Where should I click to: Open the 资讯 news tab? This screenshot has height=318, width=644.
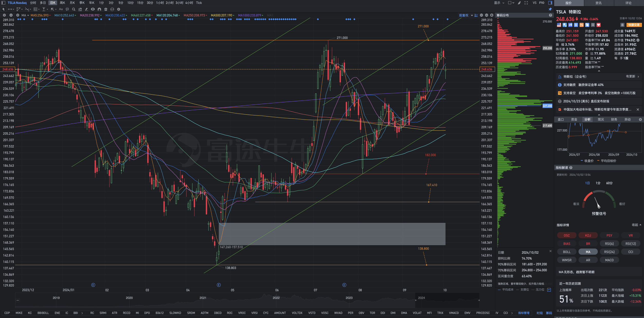599,3
